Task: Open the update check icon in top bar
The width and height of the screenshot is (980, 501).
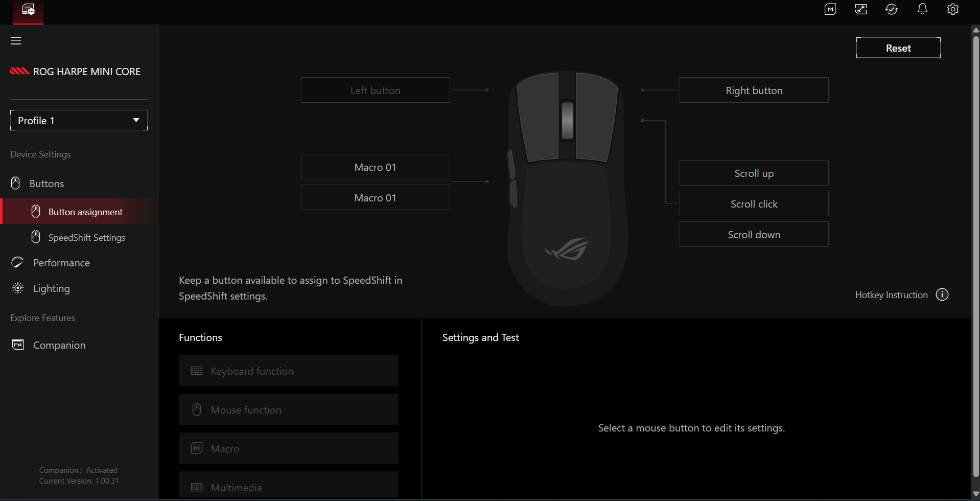Action: (892, 9)
